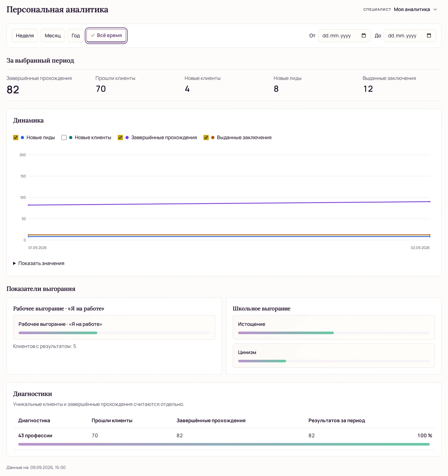This screenshot has width=448, height=476.
Task: Click the green Новые клиенты legend dot
Action: [71, 138]
